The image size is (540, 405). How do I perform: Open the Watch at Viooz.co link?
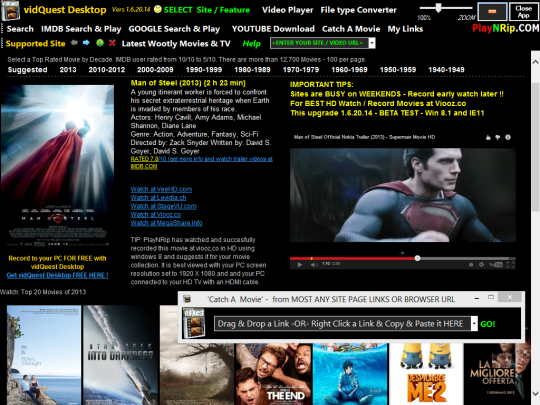point(156,215)
